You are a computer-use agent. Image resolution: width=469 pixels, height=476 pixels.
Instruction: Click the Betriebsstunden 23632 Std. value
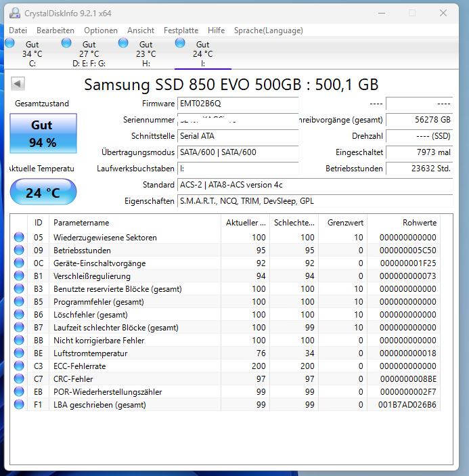coord(419,169)
